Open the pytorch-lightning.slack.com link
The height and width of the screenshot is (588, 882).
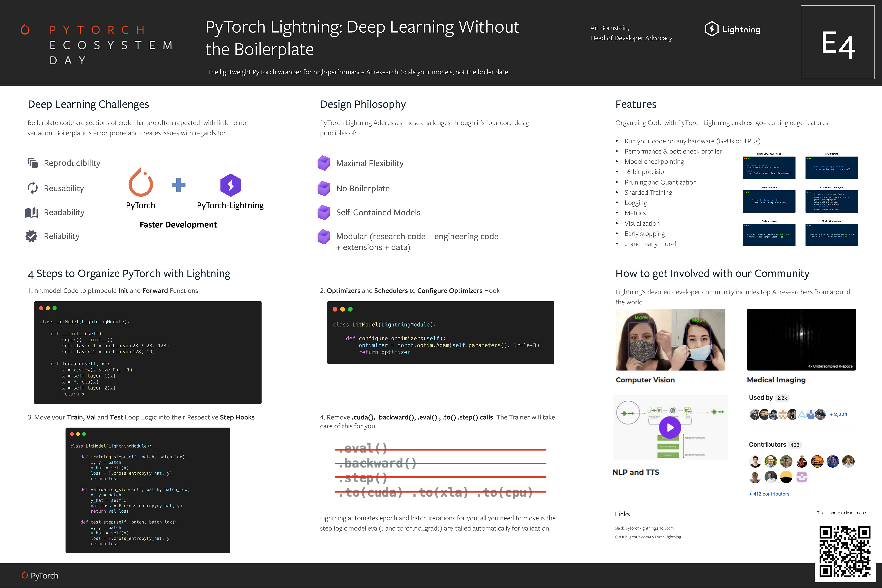click(x=650, y=528)
